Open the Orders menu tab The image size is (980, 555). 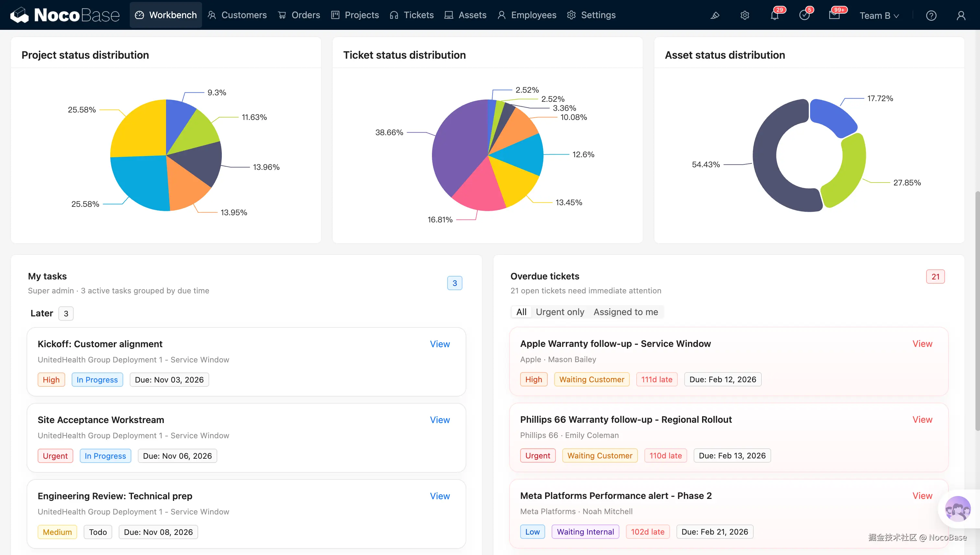[x=299, y=15]
